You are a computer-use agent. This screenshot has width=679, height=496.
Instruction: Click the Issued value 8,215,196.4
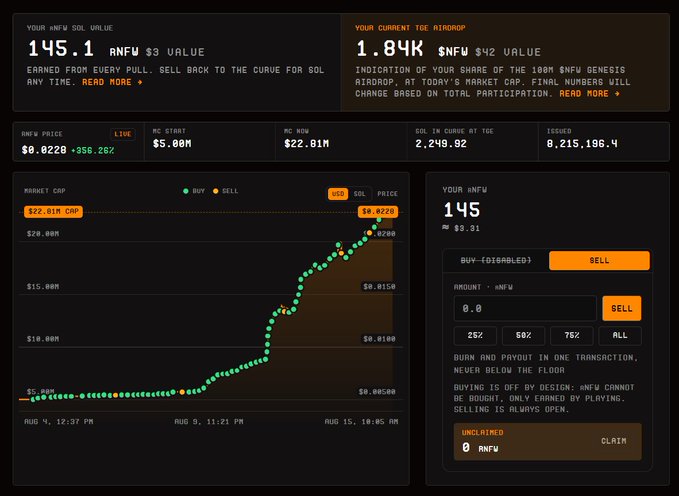582,144
